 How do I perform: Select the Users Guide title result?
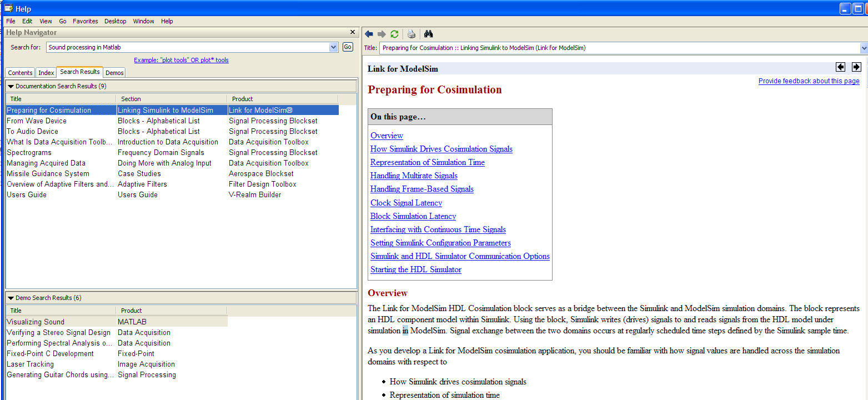[27, 194]
